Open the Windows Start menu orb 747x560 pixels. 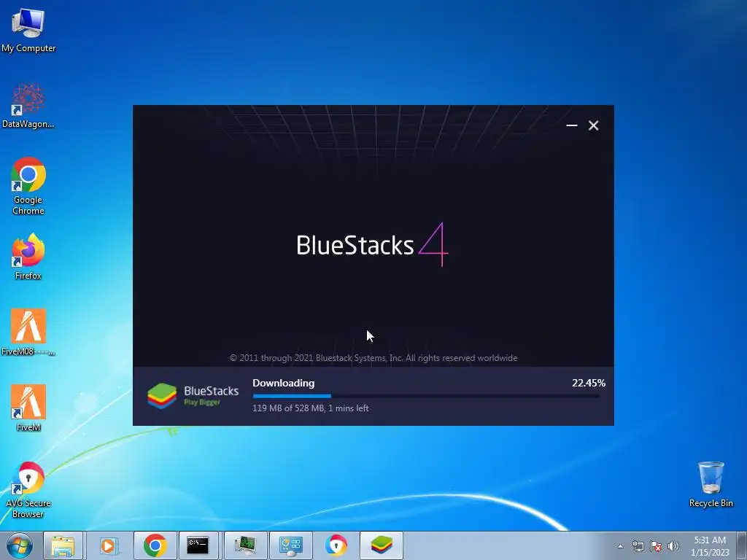click(x=20, y=545)
